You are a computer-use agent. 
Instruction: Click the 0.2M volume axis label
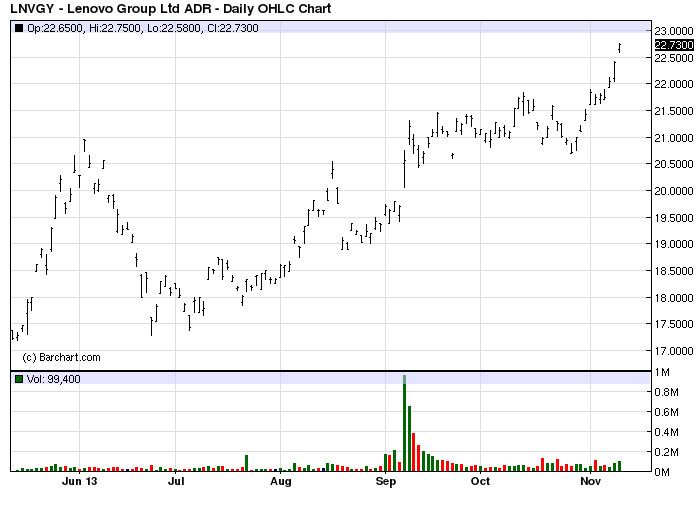666,452
